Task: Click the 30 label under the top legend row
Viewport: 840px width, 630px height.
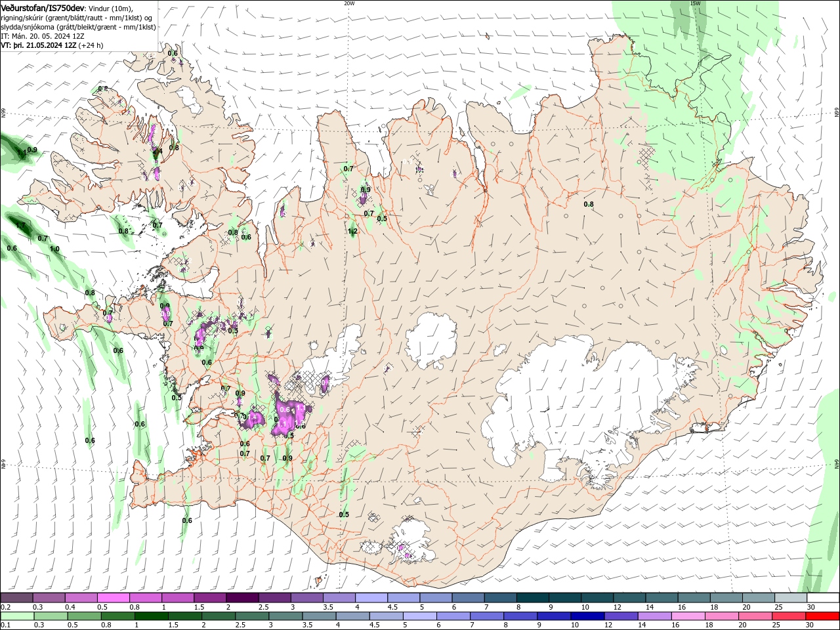Action: pyautogui.click(x=811, y=608)
